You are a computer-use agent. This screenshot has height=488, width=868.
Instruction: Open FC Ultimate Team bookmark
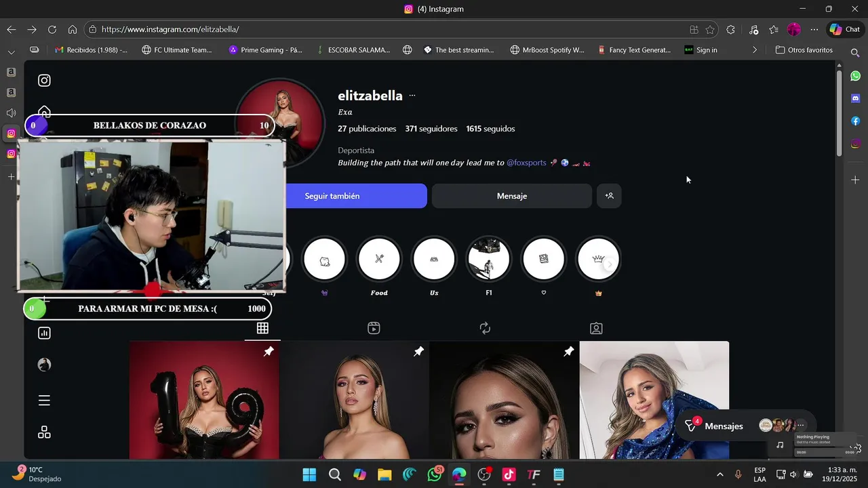[x=177, y=49]
